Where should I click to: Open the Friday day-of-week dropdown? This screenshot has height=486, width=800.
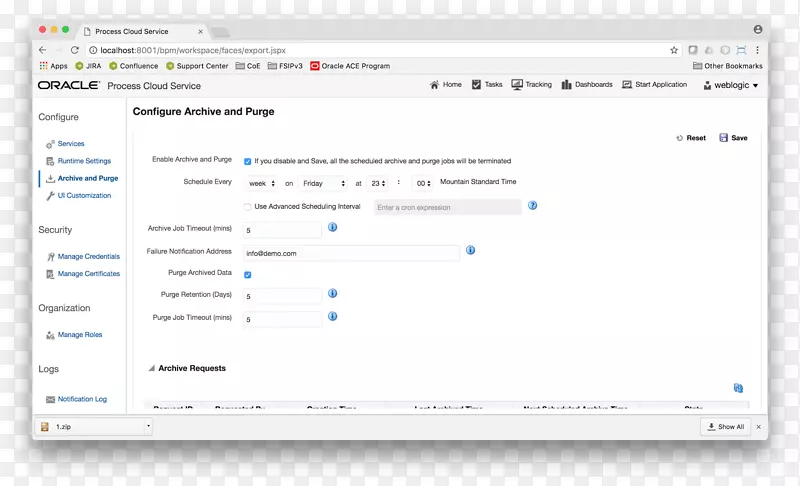pos(322,184)
